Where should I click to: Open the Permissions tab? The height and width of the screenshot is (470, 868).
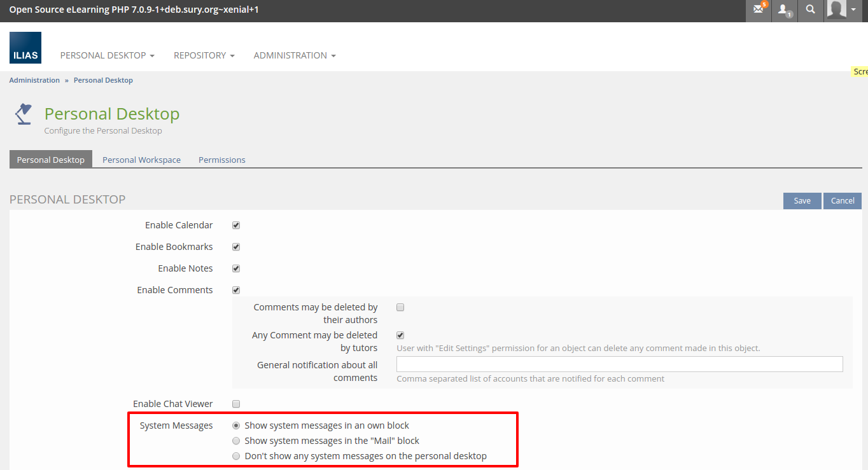[x=221, y=160]
